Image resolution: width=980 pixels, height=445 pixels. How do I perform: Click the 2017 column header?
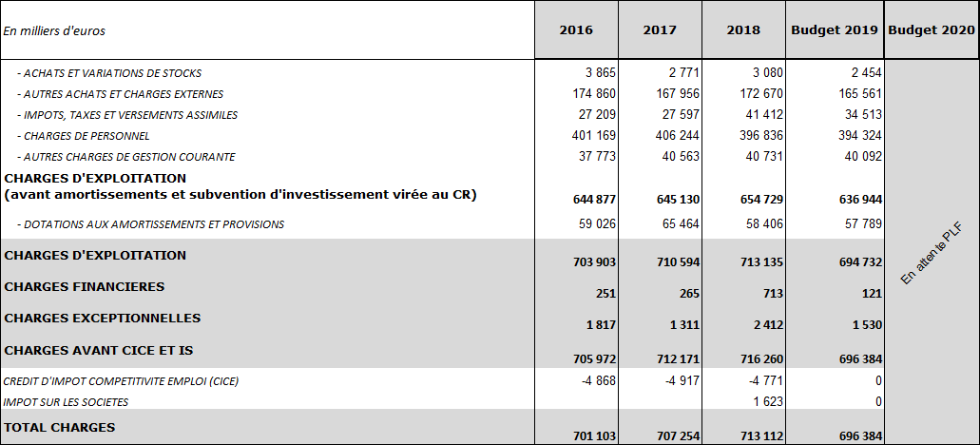660,30
